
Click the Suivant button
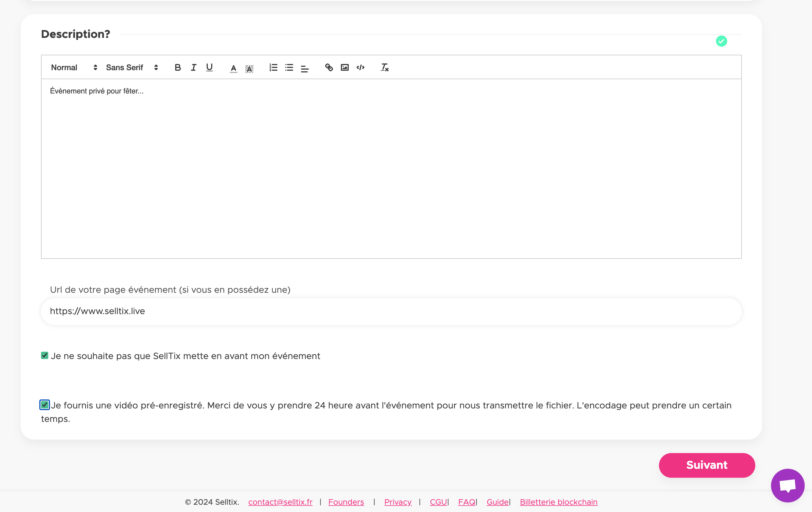(x=707, y=465)
